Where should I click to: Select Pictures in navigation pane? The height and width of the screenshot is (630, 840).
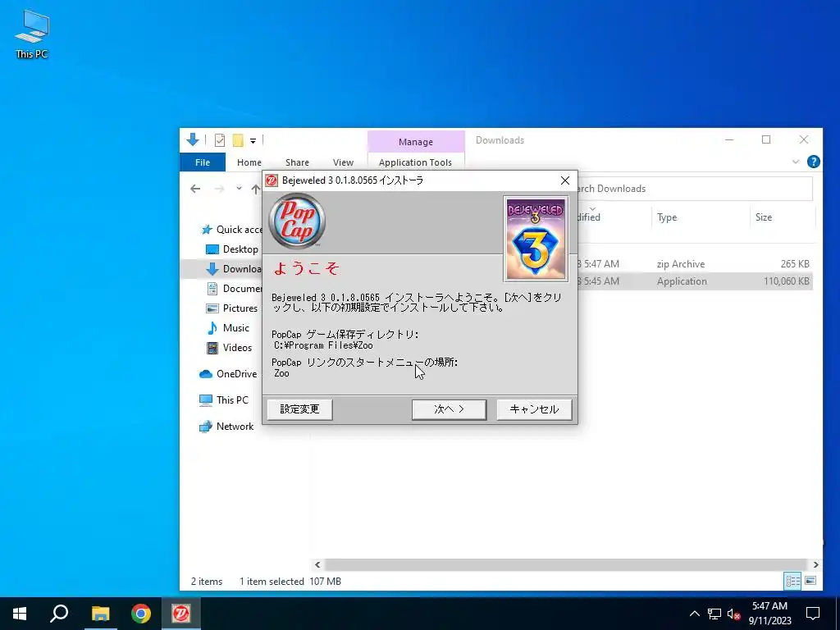pyautogui.click(x=232, y=308)
